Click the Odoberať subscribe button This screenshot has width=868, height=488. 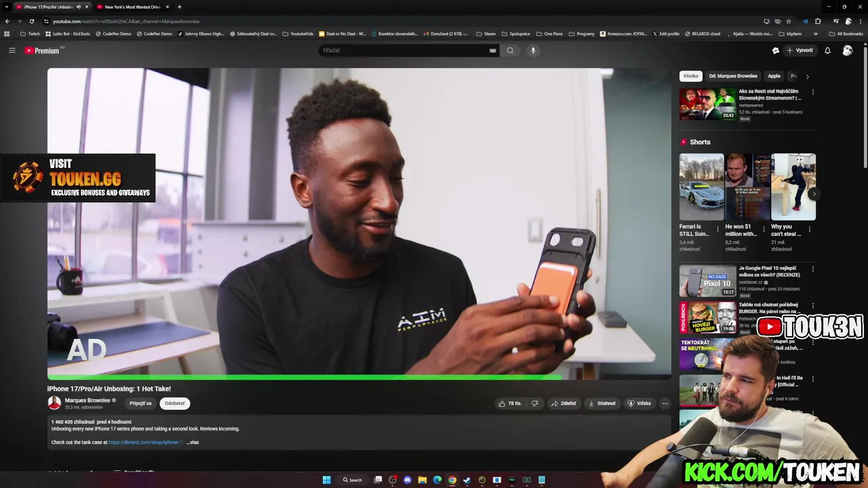point(174,403)
